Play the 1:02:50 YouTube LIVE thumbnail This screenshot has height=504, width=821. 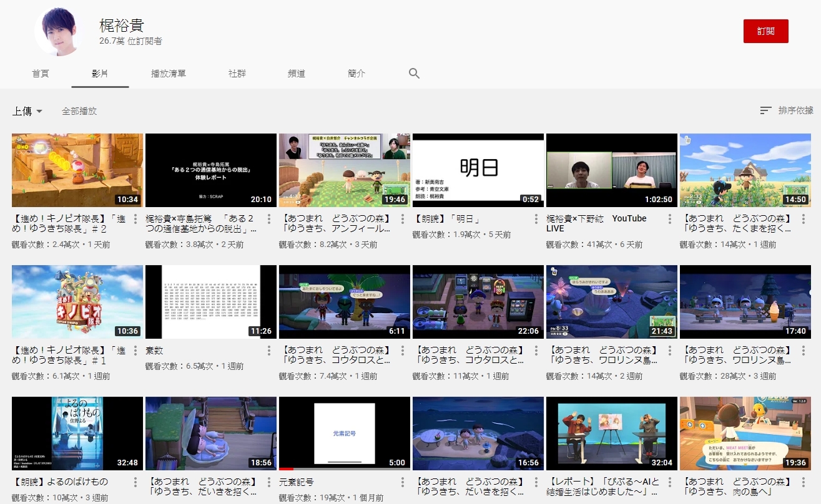click(612, 170)
